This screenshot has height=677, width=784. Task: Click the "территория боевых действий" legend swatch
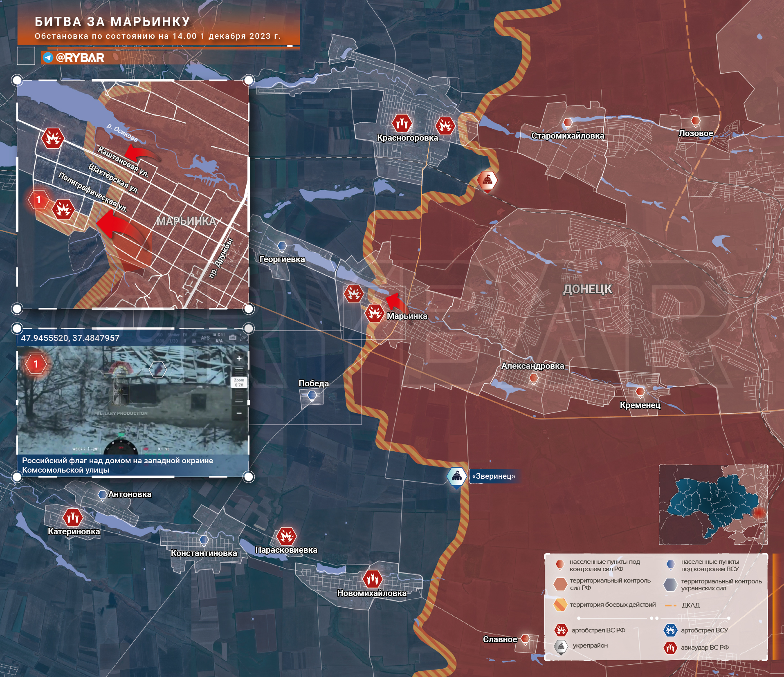pos(560,605)
